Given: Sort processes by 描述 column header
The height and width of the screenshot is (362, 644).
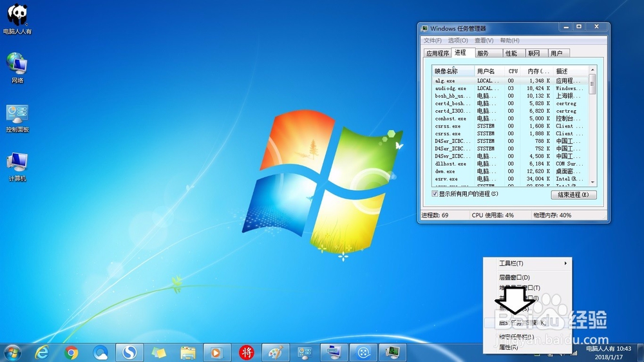Looking at the screenshot, I should [x=571, y=71].
